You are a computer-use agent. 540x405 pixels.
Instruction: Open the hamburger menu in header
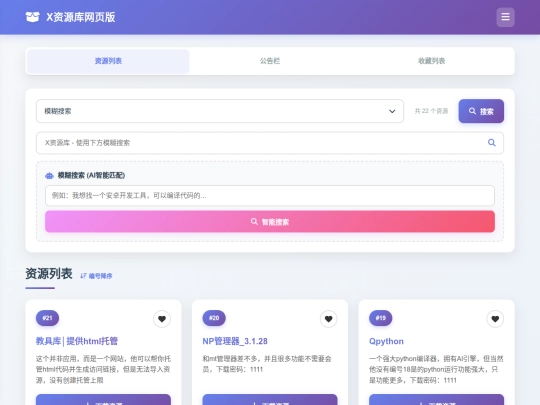coord(505,17)
